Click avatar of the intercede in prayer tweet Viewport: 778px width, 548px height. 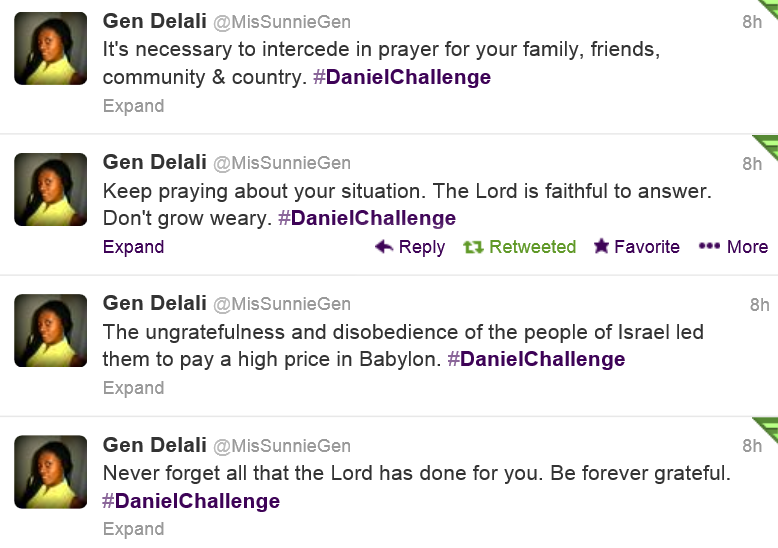point(51,48)
